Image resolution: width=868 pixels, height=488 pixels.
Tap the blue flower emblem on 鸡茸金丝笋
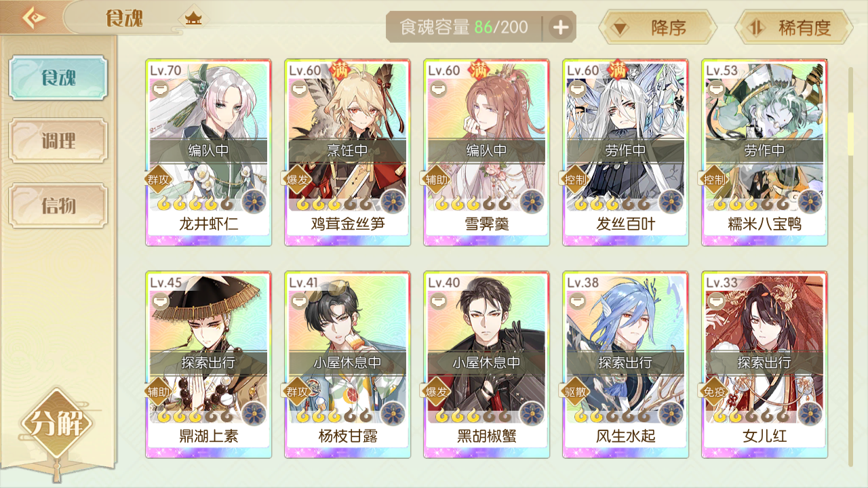click(x=393, y=202)
